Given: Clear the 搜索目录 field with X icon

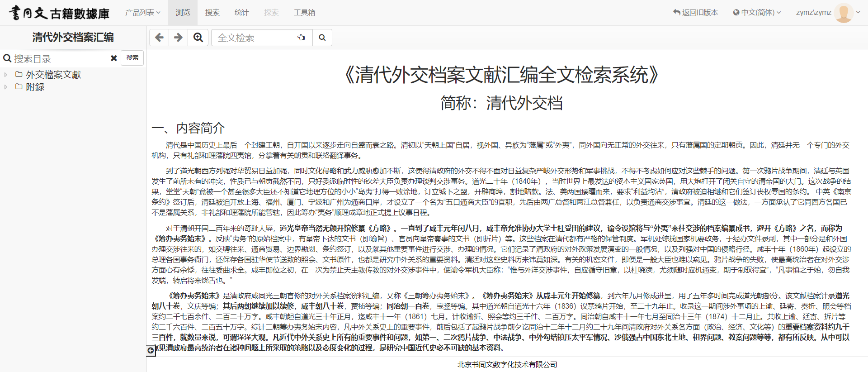Looking at the screenshot, I should click(x=114, y=58).
